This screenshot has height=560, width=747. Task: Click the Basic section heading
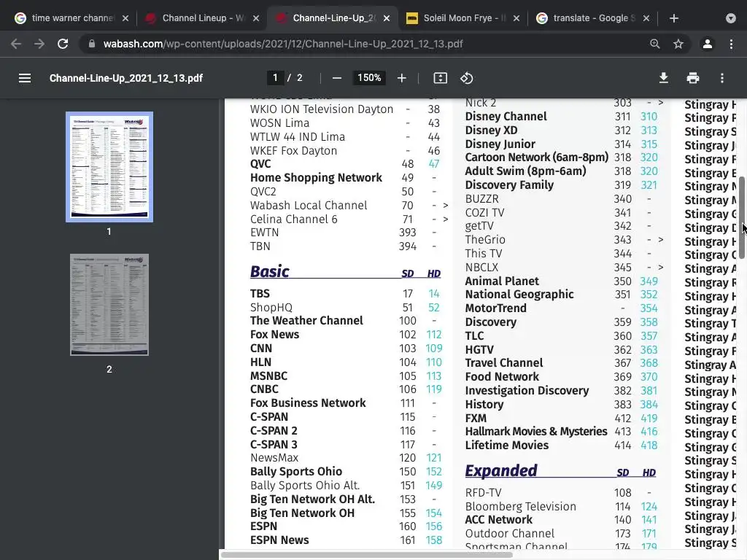click(270, 271)
